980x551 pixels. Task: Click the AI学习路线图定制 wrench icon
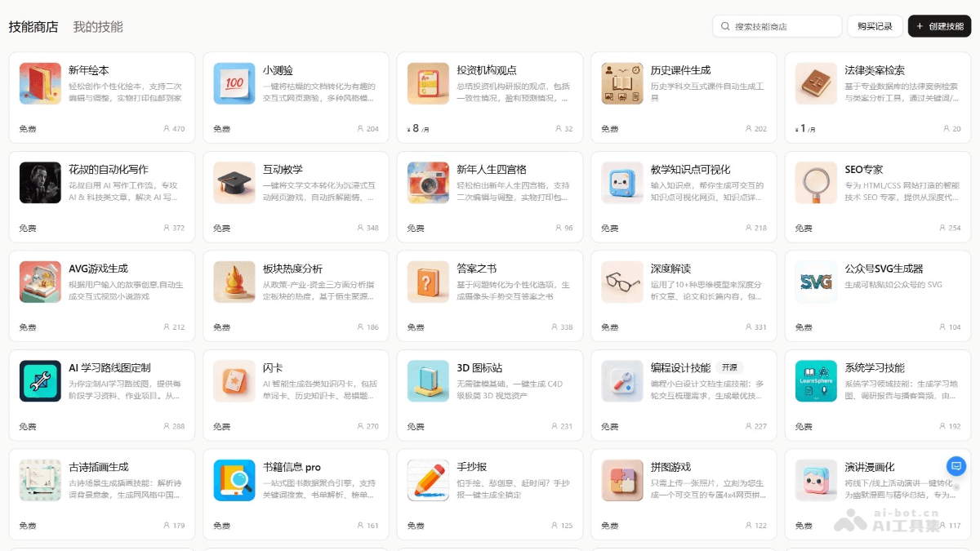[40, 380]
